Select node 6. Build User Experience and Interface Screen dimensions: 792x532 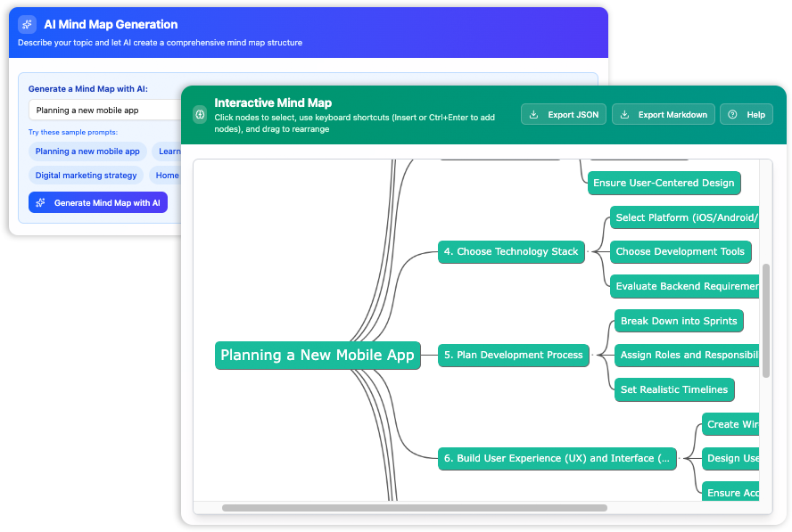[x=557, y=458]
